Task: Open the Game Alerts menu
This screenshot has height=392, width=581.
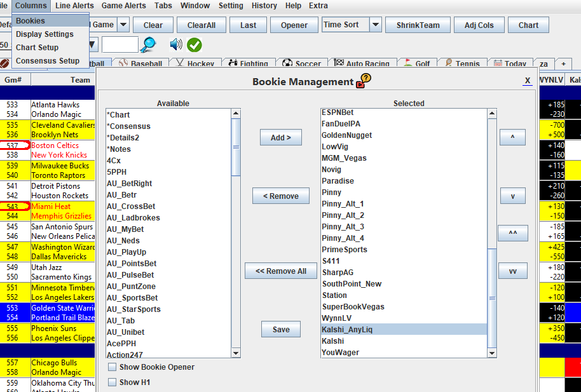Action: point(124,6)
